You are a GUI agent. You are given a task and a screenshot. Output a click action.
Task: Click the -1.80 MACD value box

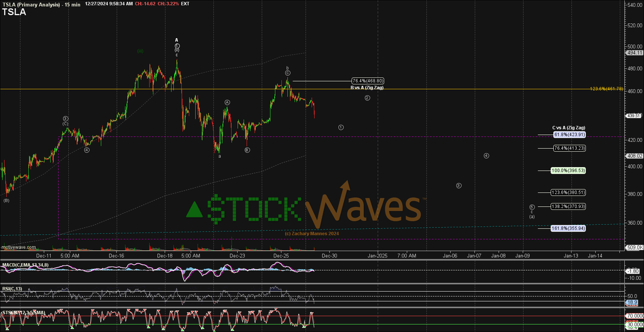[633, 271]
